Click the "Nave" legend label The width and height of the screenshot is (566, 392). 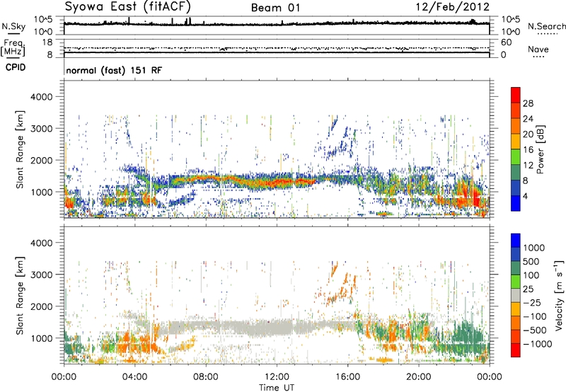point(538,50)
